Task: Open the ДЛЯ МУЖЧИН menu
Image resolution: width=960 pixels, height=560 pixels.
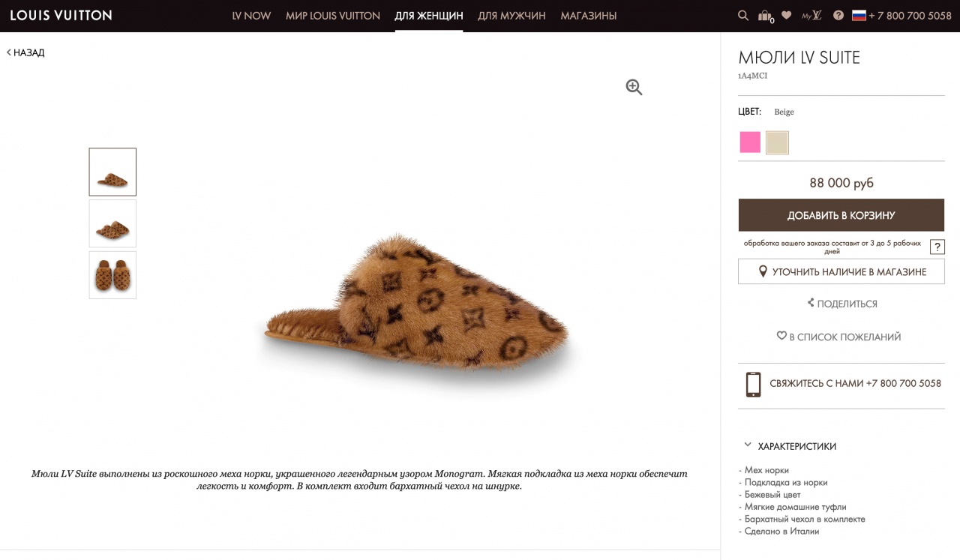Action: 511,16
